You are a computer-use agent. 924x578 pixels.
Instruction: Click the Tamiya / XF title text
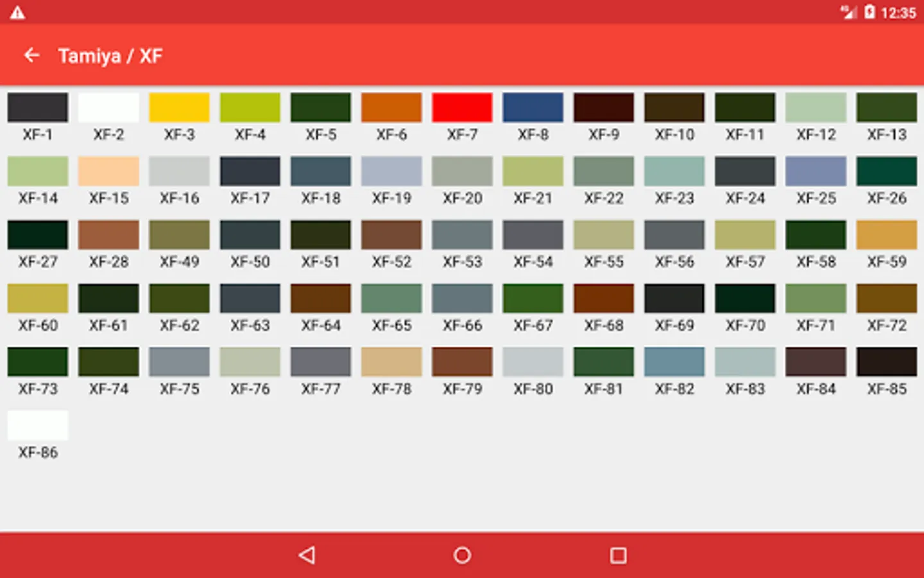click(x=110, y=56)
